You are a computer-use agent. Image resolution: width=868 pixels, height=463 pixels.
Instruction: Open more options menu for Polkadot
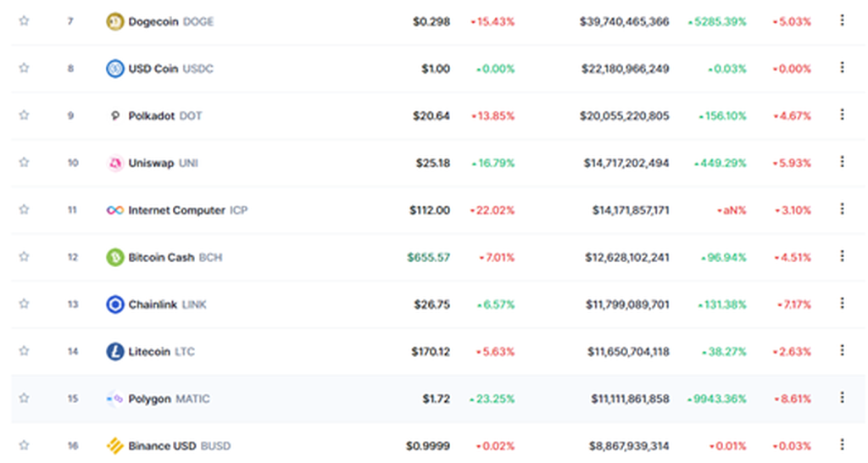click(x=842, y=114)
